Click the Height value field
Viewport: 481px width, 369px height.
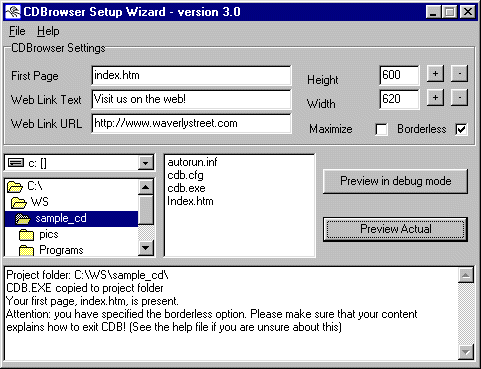point(399,75)
